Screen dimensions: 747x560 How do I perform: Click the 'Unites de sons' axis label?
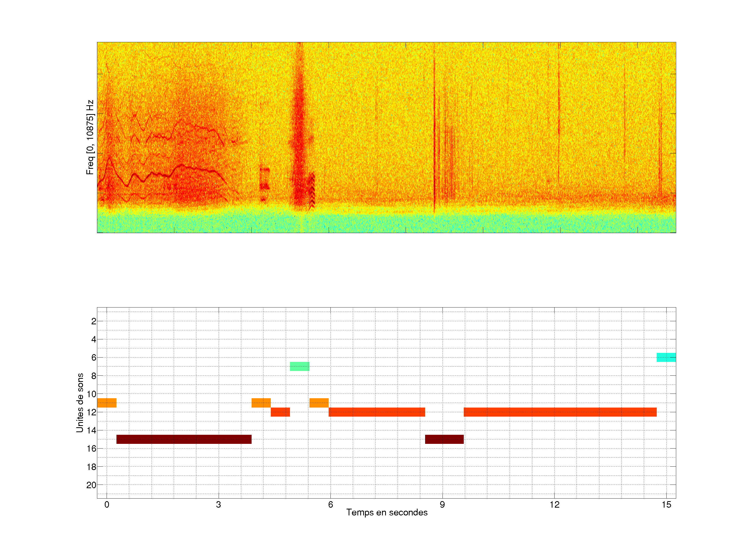point(80,403)
